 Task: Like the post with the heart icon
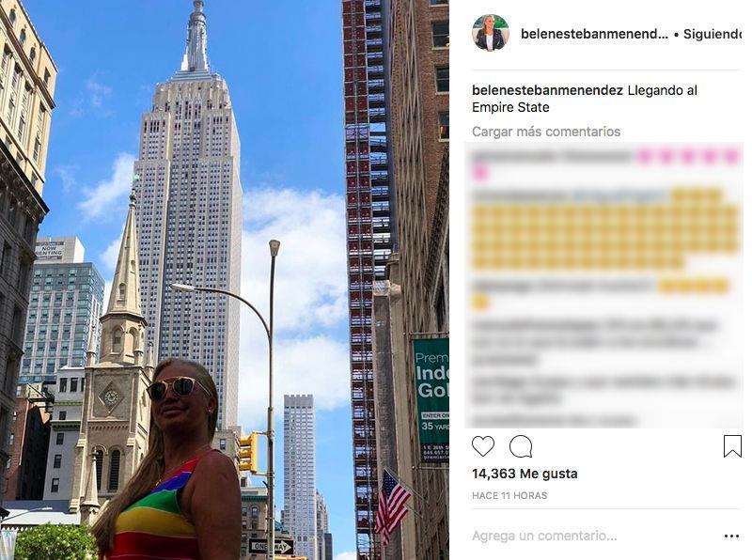click(x=483, y=446)
